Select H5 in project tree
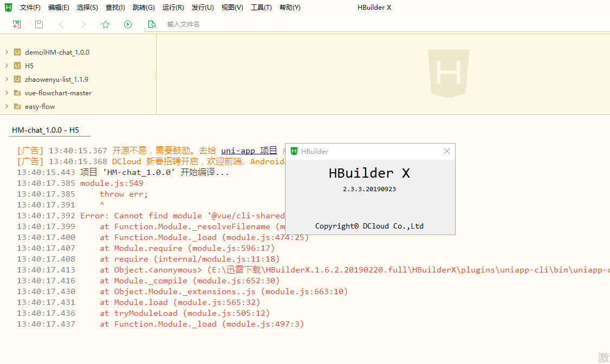Viewport: 610px width, 364px height. click(x=29, y=66)
